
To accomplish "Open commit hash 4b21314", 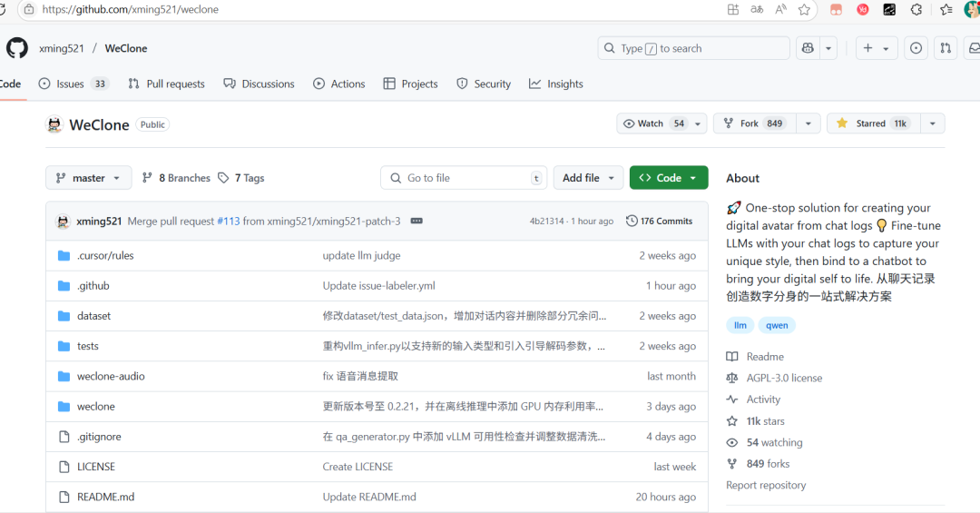I will click(547, 221).
